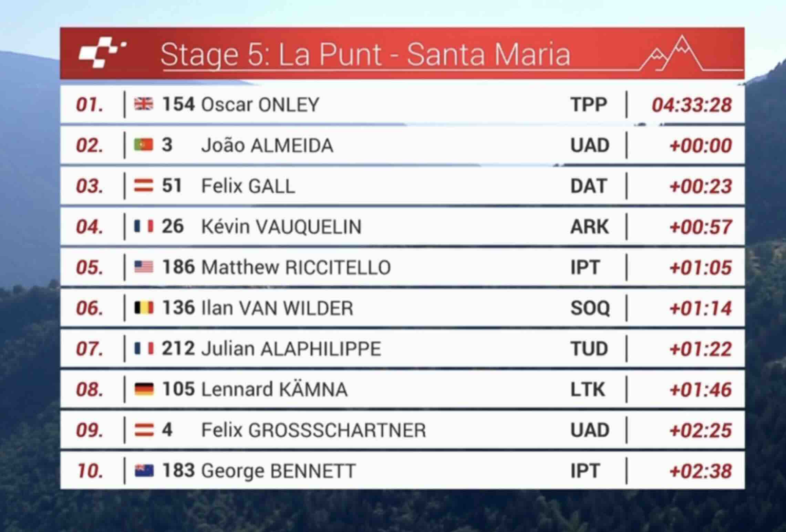Click the checkered flag logo in header

[102, 54]
